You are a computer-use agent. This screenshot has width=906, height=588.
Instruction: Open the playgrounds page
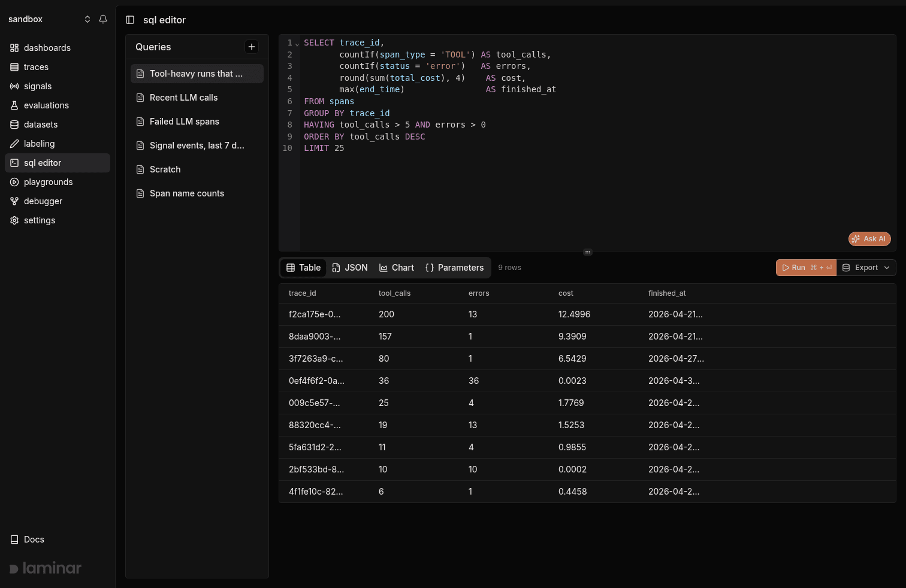[x=58, y=182]
